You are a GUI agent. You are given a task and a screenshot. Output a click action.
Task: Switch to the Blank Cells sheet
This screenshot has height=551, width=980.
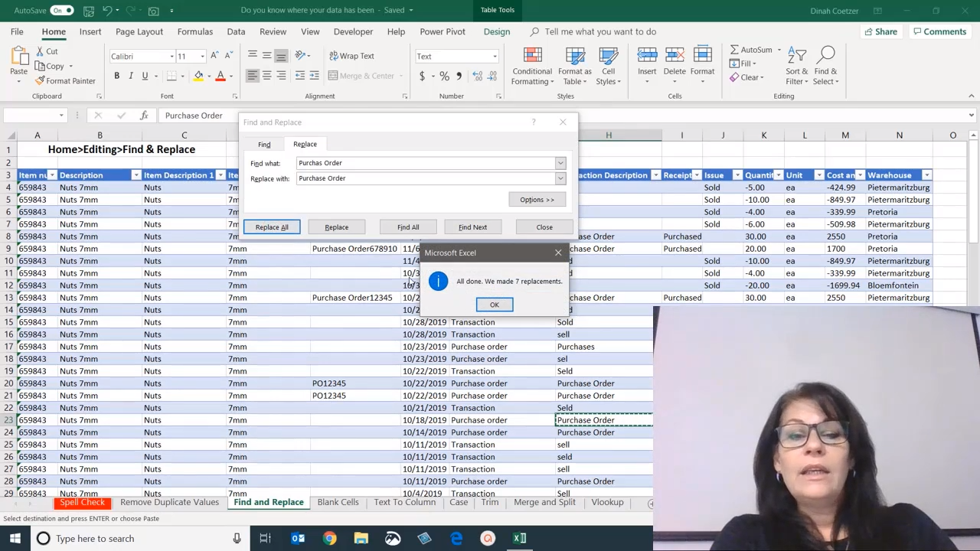(338, 502)
